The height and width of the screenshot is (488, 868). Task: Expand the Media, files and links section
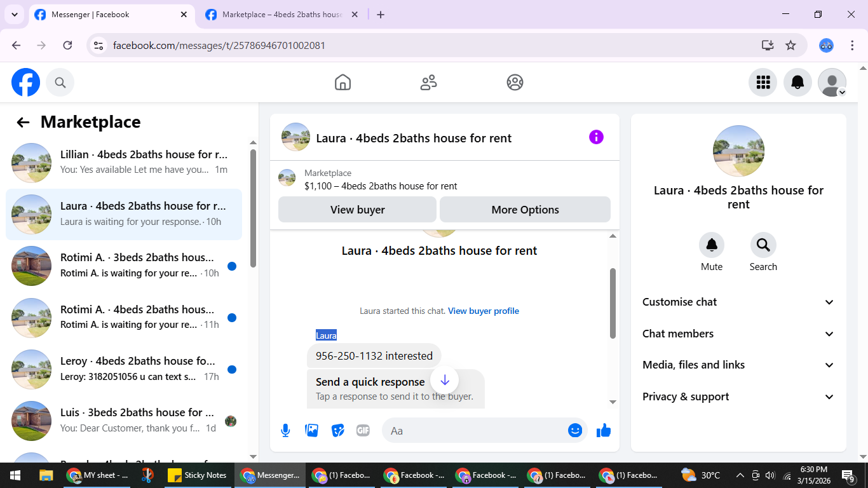(x=738, y=365)
